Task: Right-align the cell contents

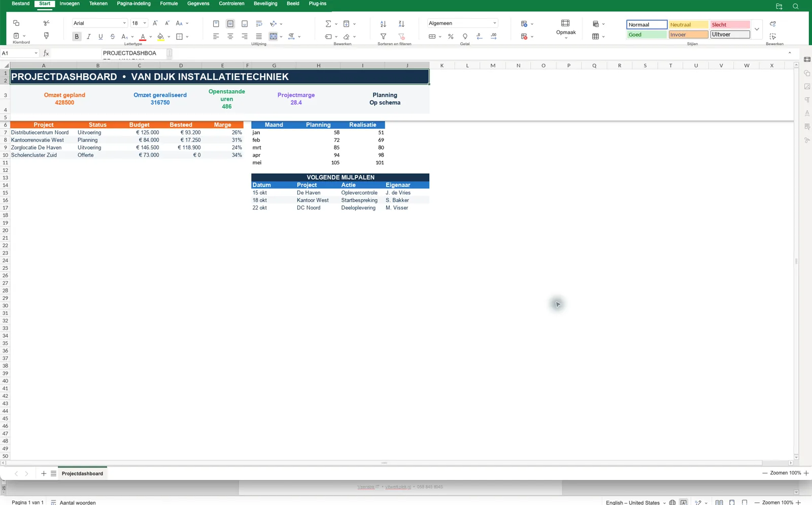Action: point(245,37)
